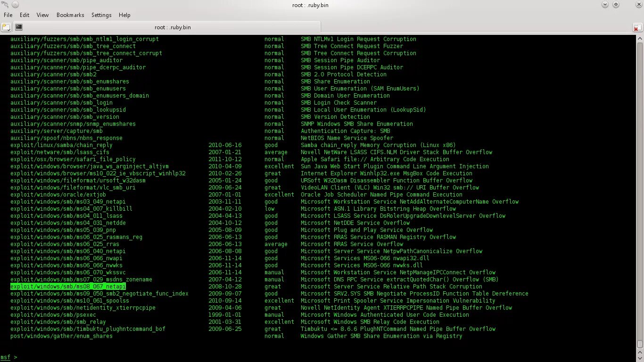Image resolution: width=644 pixels, height=362 pixels.
Task: Click exploit/windows/smb/ms05_039_pnp
Action: [x=63, y=230]
